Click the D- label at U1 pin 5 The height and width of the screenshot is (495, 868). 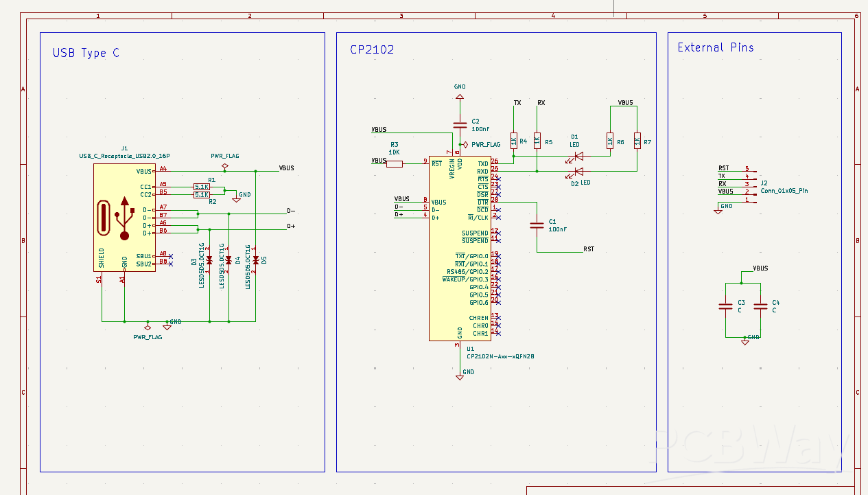click(399, 207)
